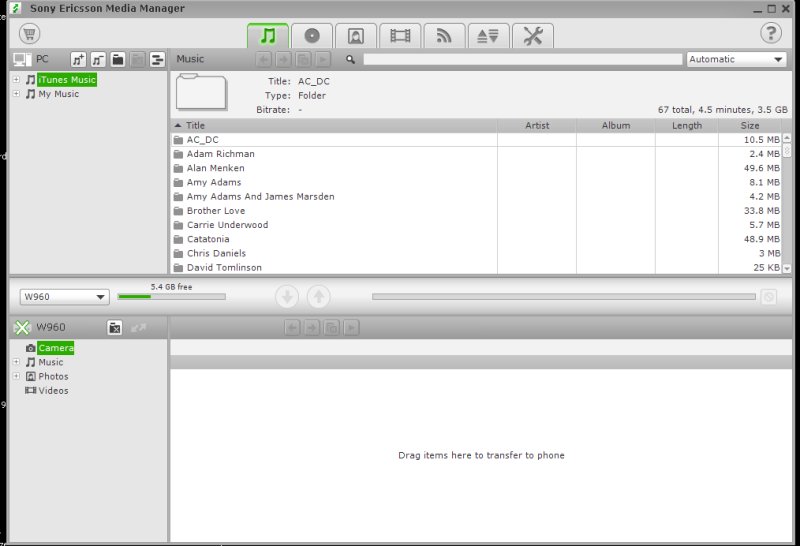Select the Catatonia folder

tap(476, 239)
